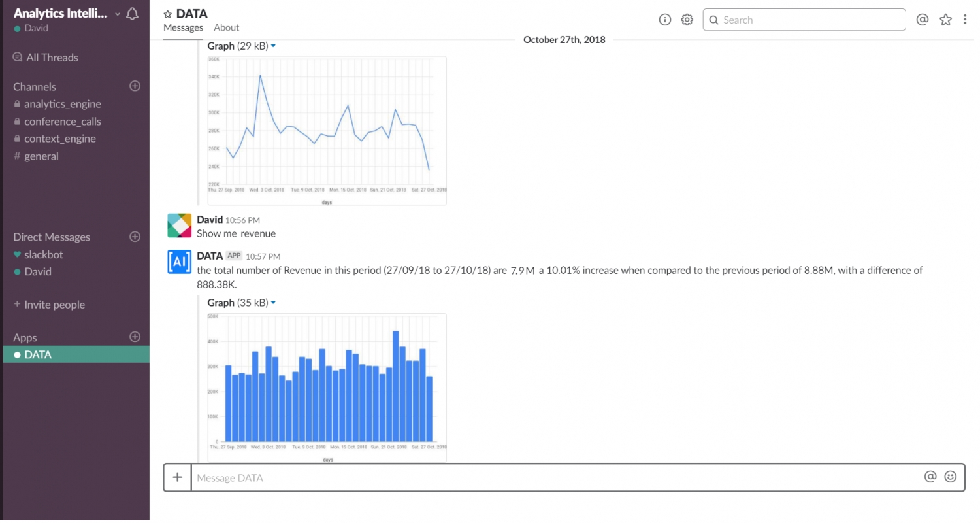Click the Direct Messages section header
This screenshot has width=980, height=523.
pyautogui.click(x=52, y=237)
